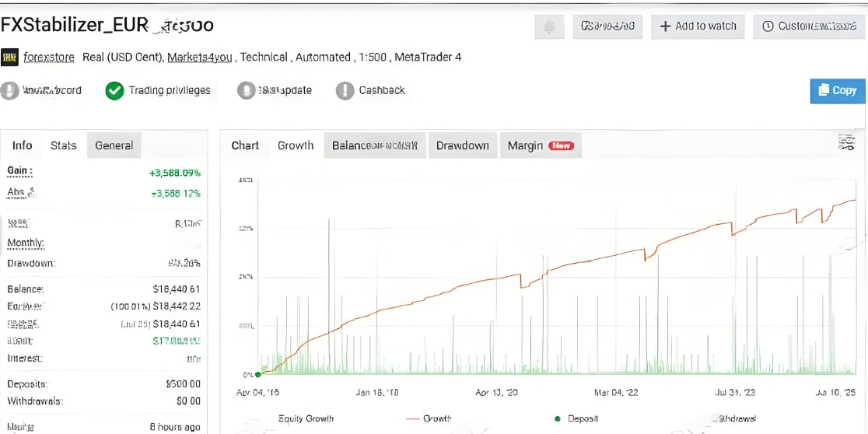
Task: Click the track record status icon
Action: (x=10, y=91)
